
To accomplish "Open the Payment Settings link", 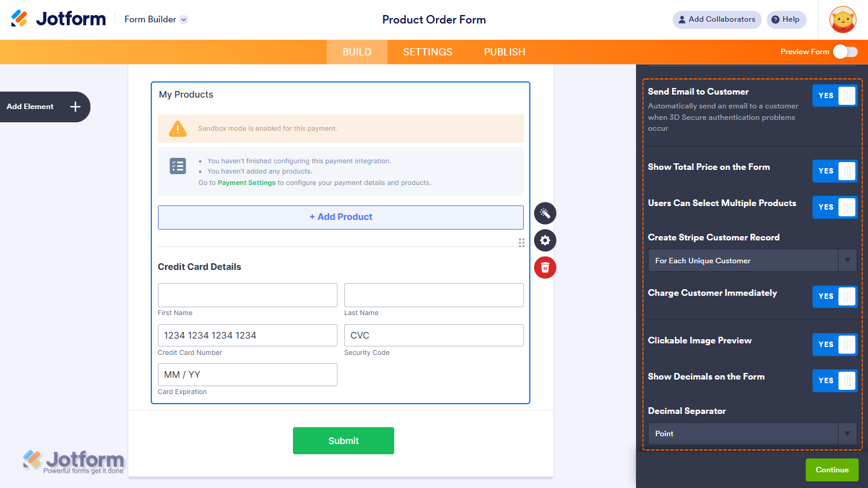I will [246, 183].
